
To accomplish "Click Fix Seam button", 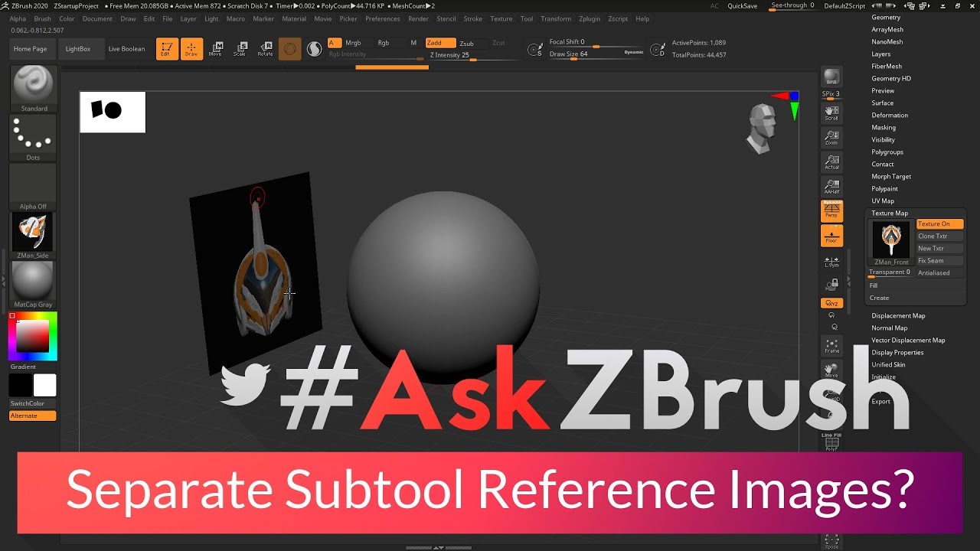I will click(939, 260).
